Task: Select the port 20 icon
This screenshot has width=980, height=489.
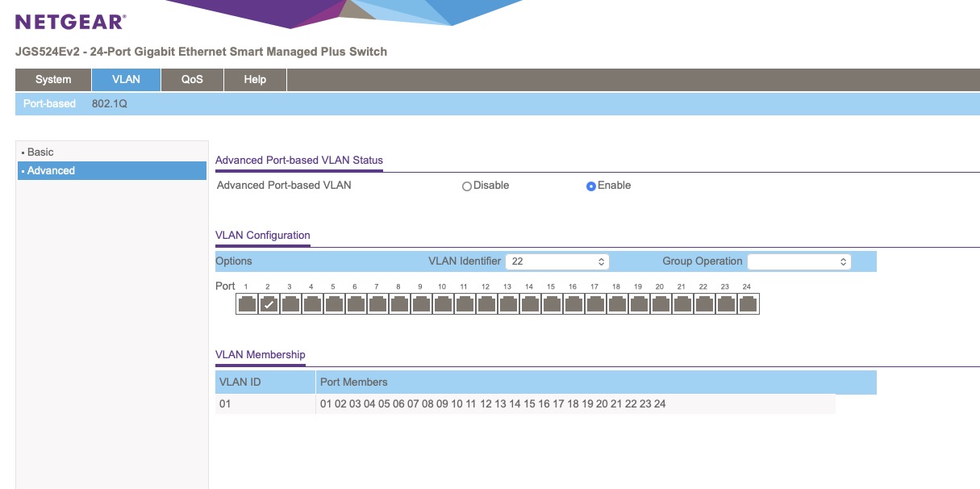Action: coord(661,304)
